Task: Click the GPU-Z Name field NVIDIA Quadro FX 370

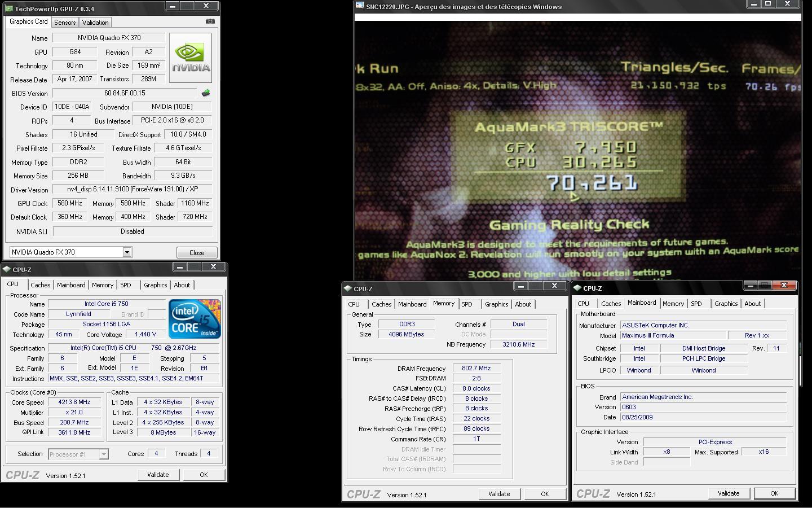Action: click(109, 38)
